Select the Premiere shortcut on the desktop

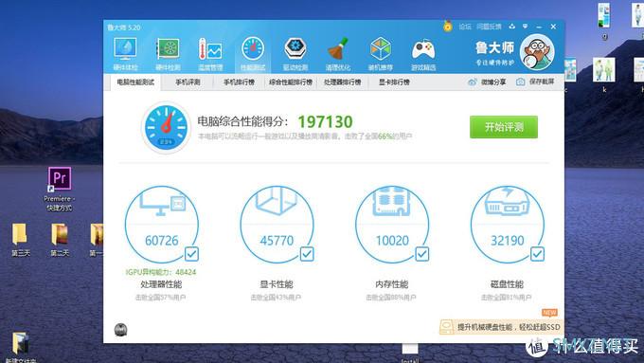(60, 190)
